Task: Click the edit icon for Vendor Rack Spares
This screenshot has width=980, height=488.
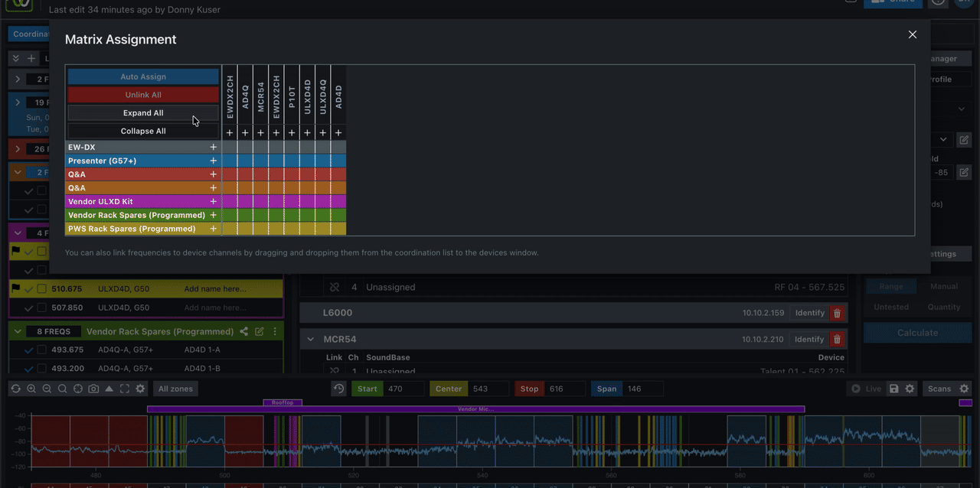Action: point(260,332)
